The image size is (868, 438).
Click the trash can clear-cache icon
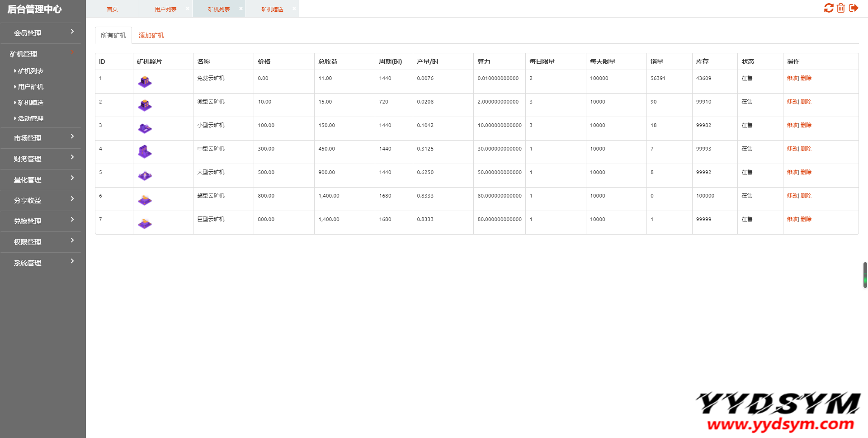(841, 8)
